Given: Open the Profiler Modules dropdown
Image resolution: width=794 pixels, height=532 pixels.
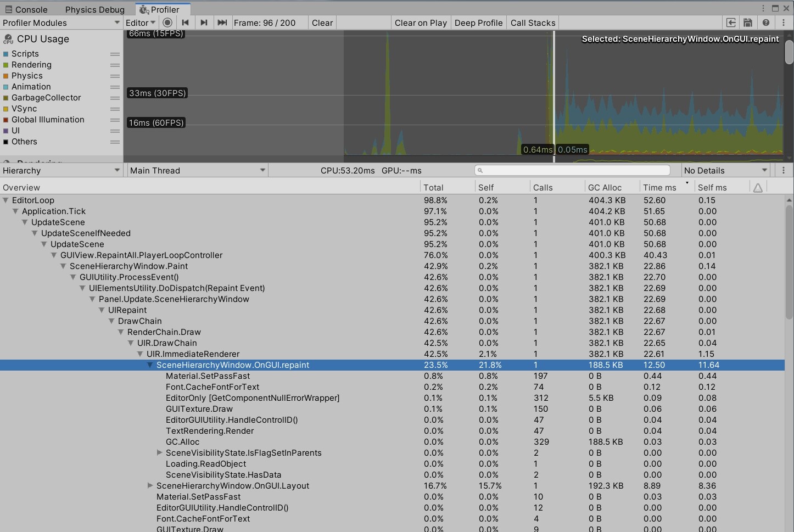Looking at the screenshot, I should [x=61, y=23].
